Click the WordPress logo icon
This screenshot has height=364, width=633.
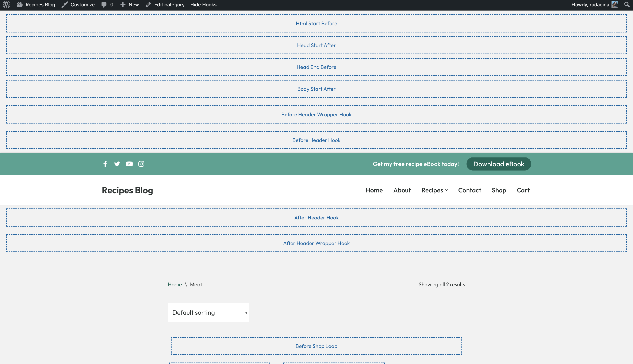click(x=7, y=4)
